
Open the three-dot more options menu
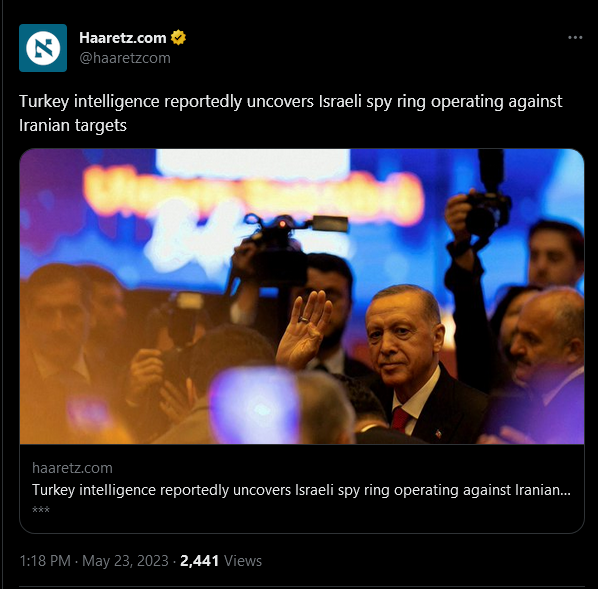[x=575, y=37]
